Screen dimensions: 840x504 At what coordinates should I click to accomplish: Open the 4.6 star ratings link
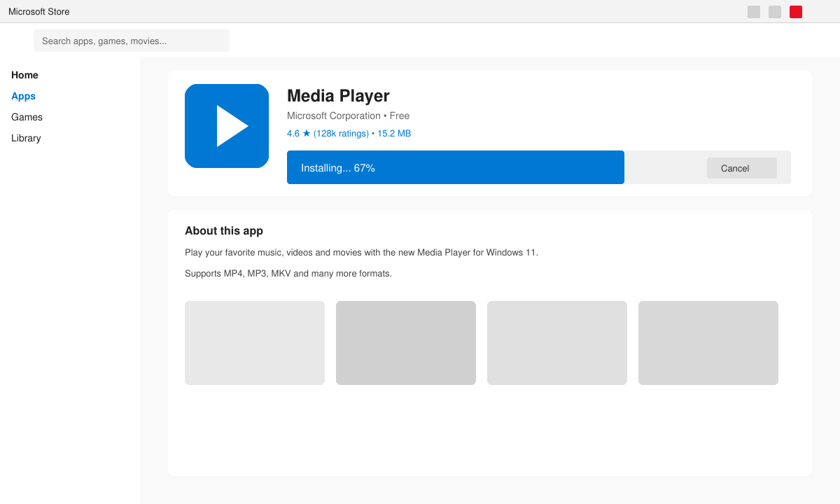click(349, 133)
